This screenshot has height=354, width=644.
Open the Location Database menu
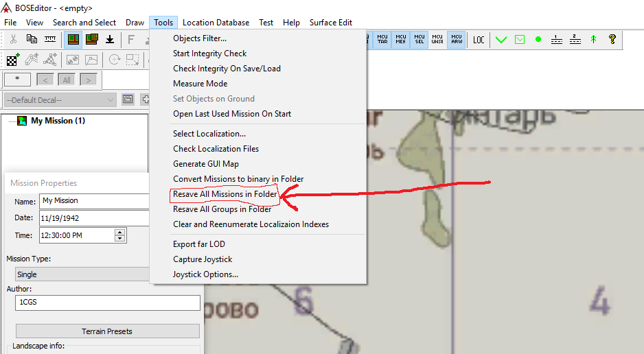pyautogui.click(x=216, y=23)
